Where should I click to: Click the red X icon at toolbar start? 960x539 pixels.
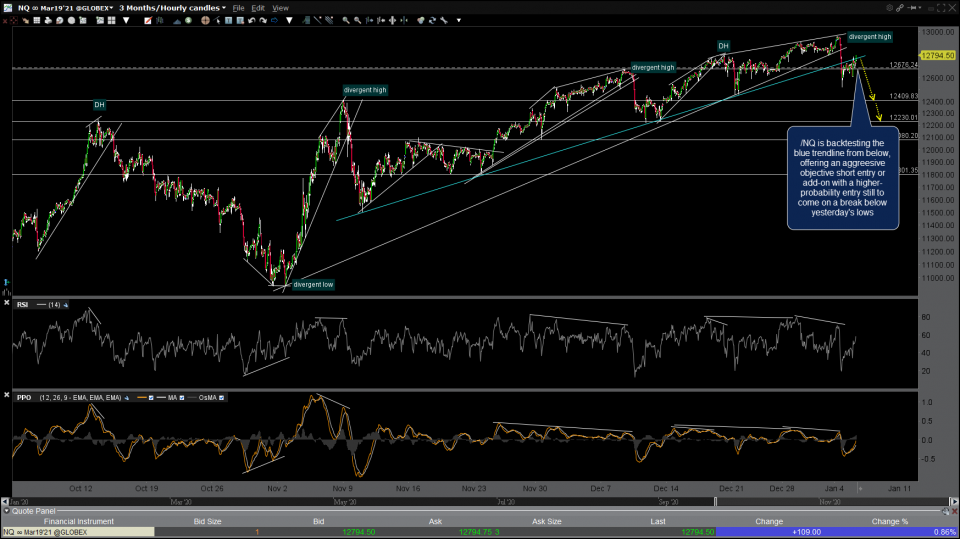(x=5, y=21)
